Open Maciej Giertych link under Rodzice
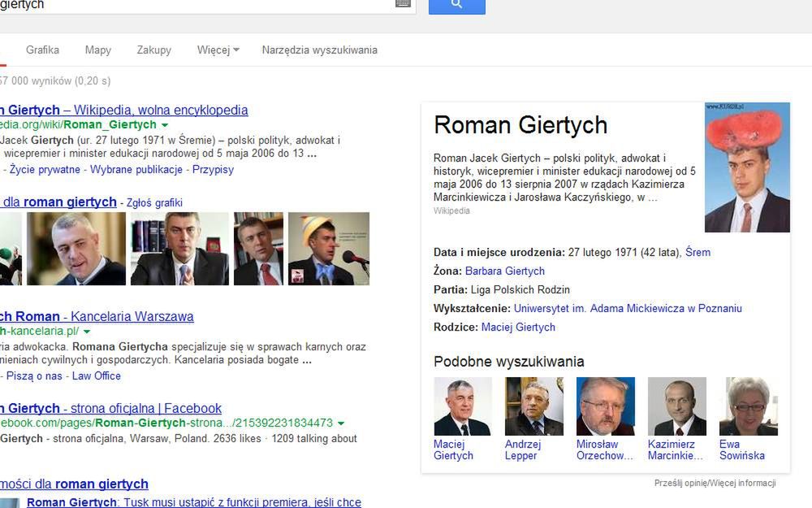Screen dimensions: 812x508 [518, 327]
